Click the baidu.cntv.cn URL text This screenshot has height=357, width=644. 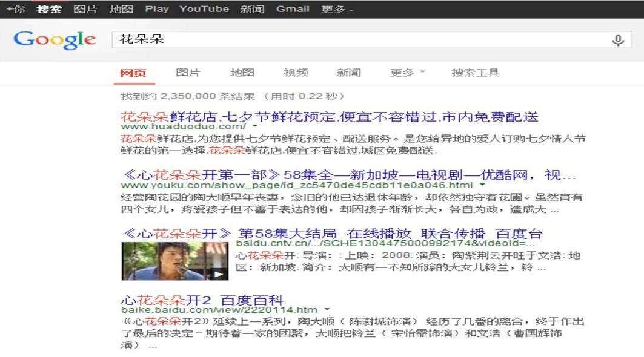[385, 243]
